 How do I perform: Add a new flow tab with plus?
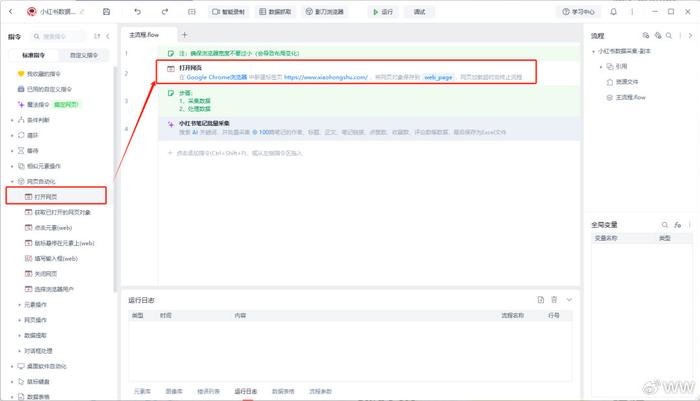[x=184, y=34]
